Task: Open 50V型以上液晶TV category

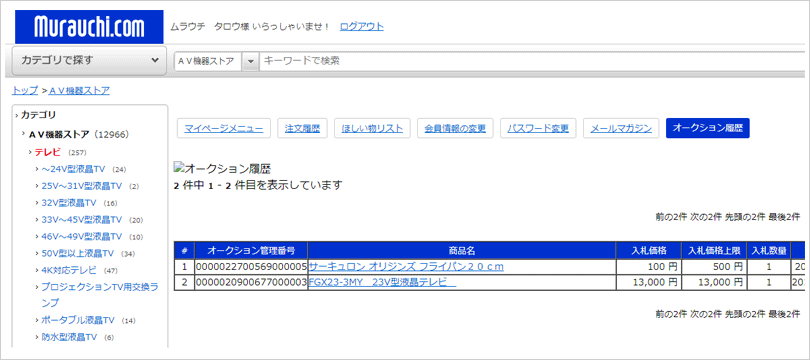Action: click(x=77, y=254)
